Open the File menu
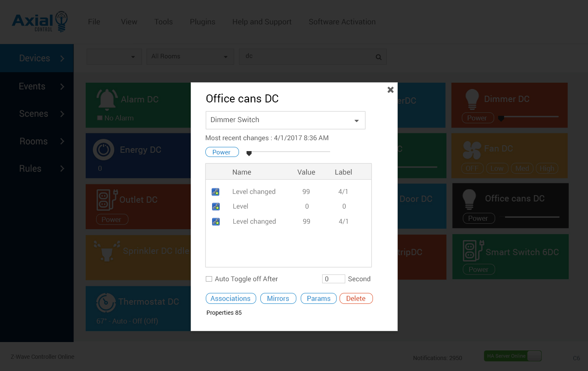Image resolution: width=588 pixels, height=371 pixels. point(94,22)
